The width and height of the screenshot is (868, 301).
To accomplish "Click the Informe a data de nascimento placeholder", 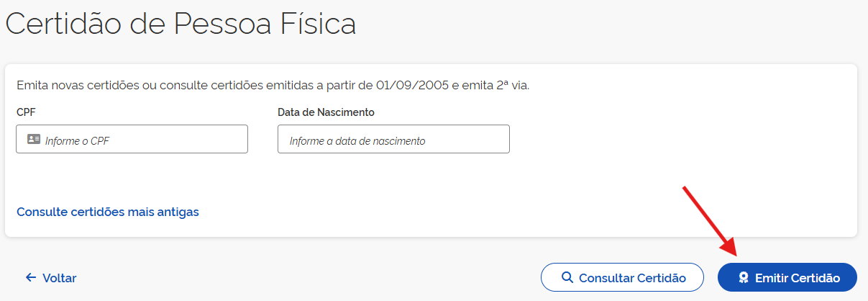I will 357,141.
